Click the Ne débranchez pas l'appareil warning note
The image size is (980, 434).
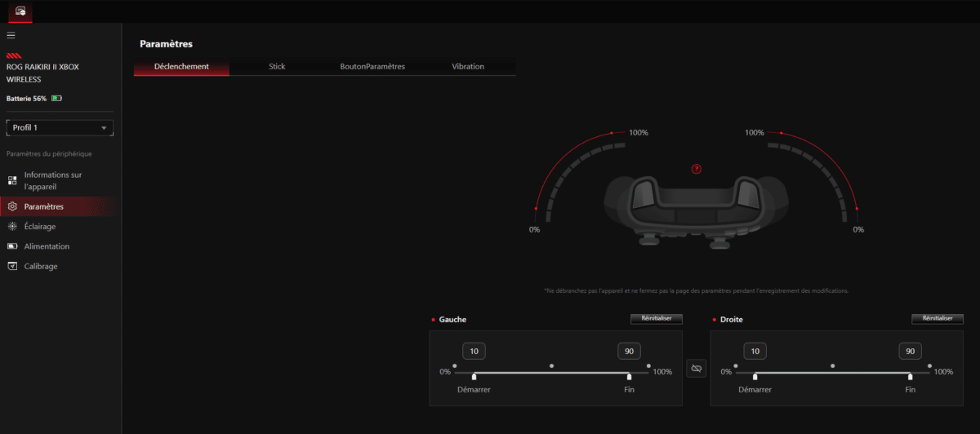click(x=697, y=290)
